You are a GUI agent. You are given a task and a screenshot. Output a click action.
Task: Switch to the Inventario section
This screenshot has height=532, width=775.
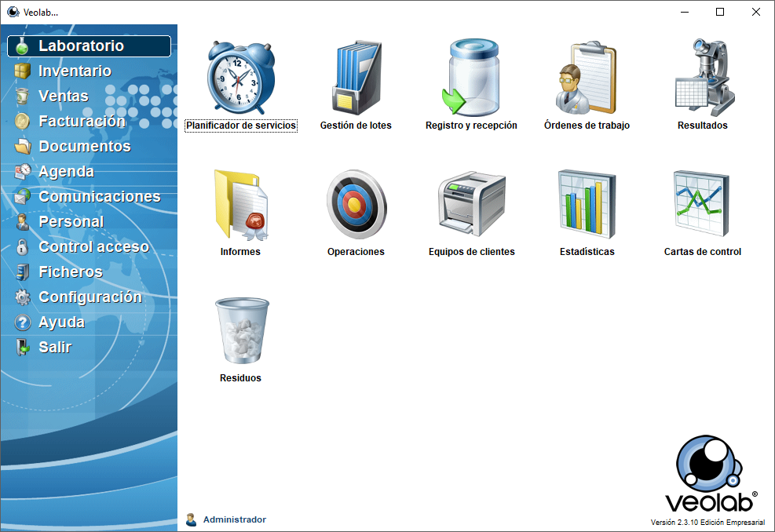click(x=75, y=71)
